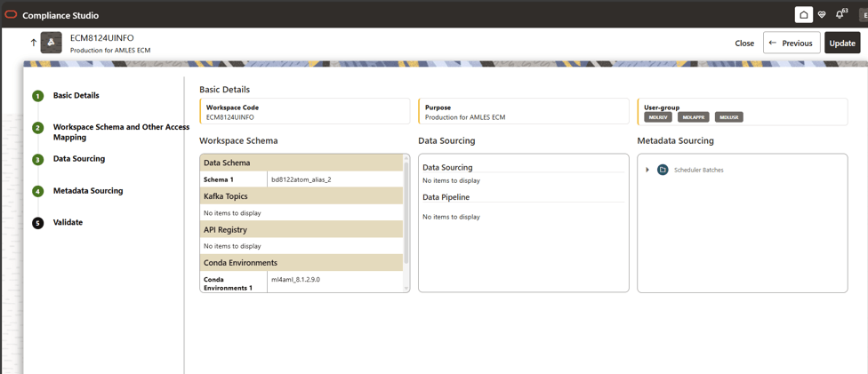Image resolution: width=868 pixels, height=374 pixels.
Task: Click the Oracle logo in header
Action: [11, 15]
